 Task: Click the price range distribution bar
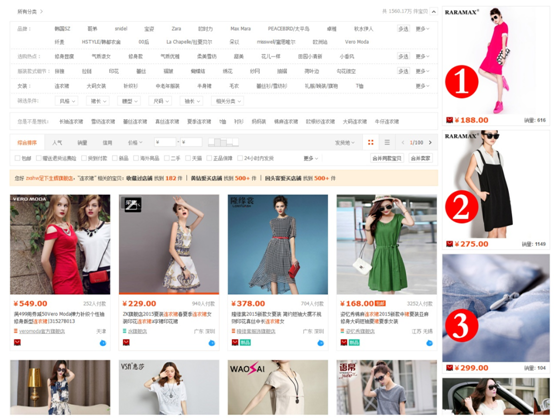[x=223, y=142]
